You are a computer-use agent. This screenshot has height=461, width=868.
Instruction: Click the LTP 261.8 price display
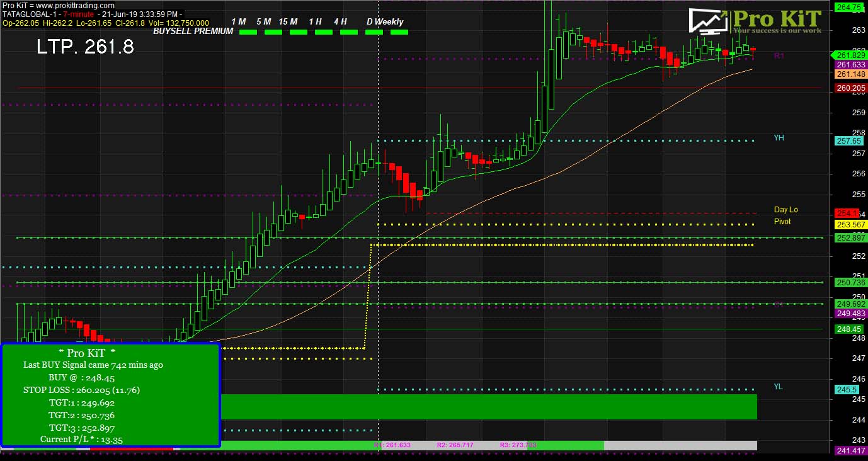point(85,47)
